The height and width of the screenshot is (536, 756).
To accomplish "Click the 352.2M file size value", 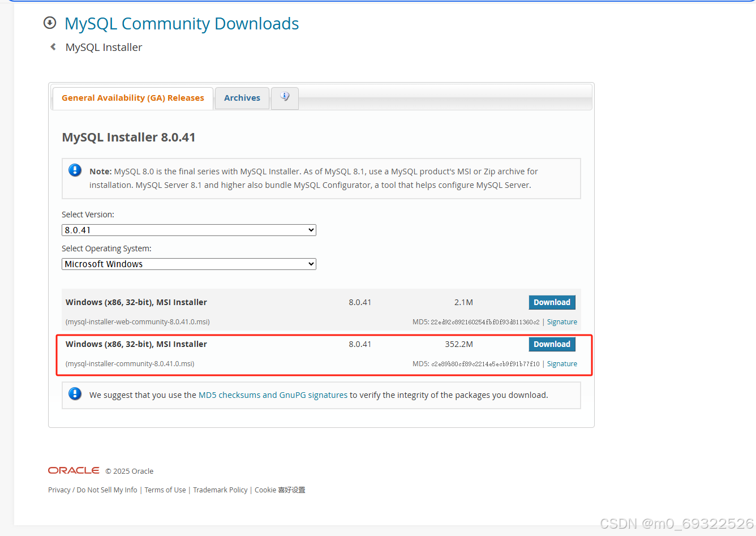I will point(459,344).
